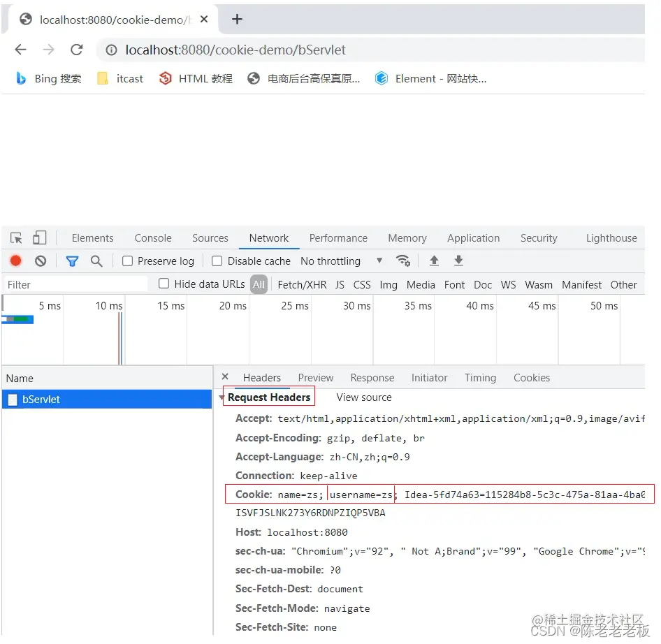
Task: Click the Name column header
Action: tap(107, 378)
